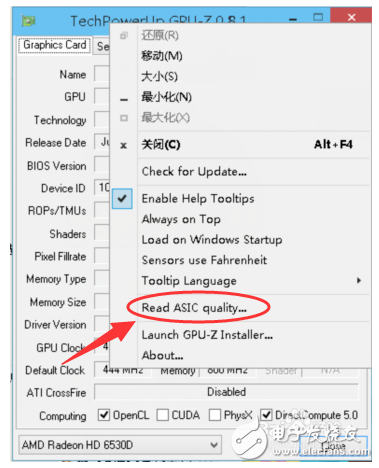Open the About menu entry
Viewport: 379px width, 468px height.
coord(162,355)
